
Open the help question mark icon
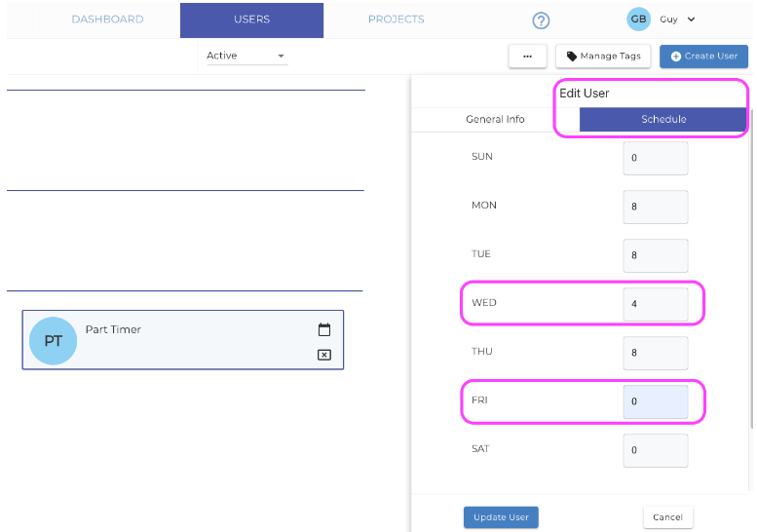541,20
